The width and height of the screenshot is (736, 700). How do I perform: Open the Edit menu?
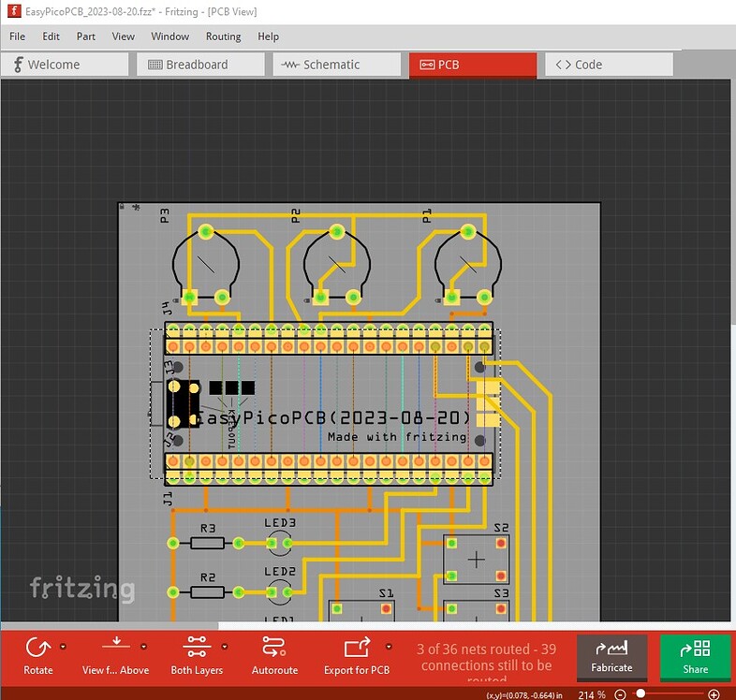coord(51,36)
